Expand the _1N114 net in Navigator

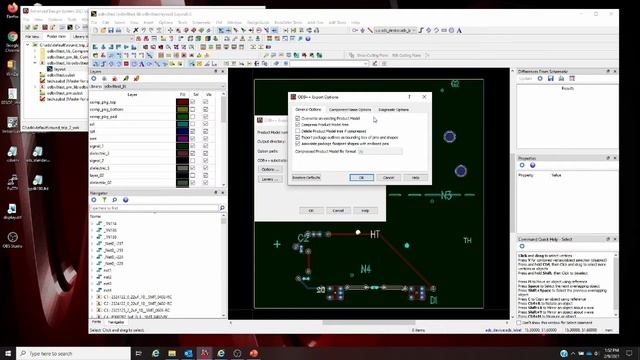tap(92, 224)
